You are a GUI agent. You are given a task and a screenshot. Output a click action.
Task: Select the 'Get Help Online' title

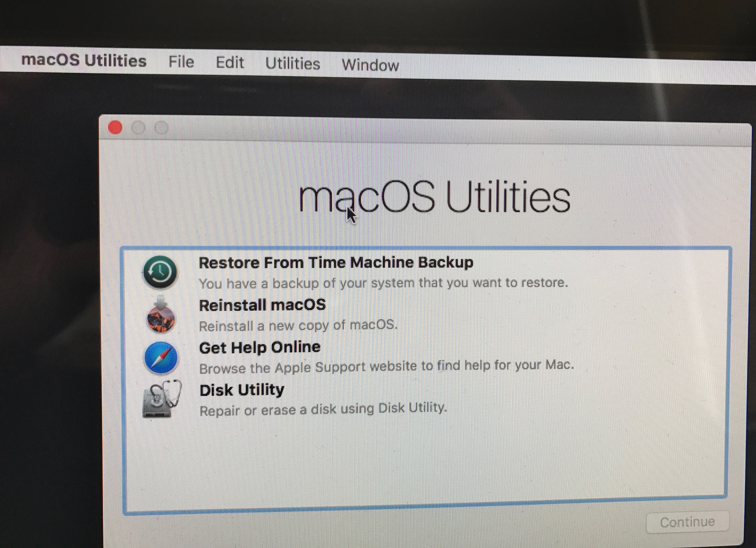pyautogui.click(x=260, y=347)
